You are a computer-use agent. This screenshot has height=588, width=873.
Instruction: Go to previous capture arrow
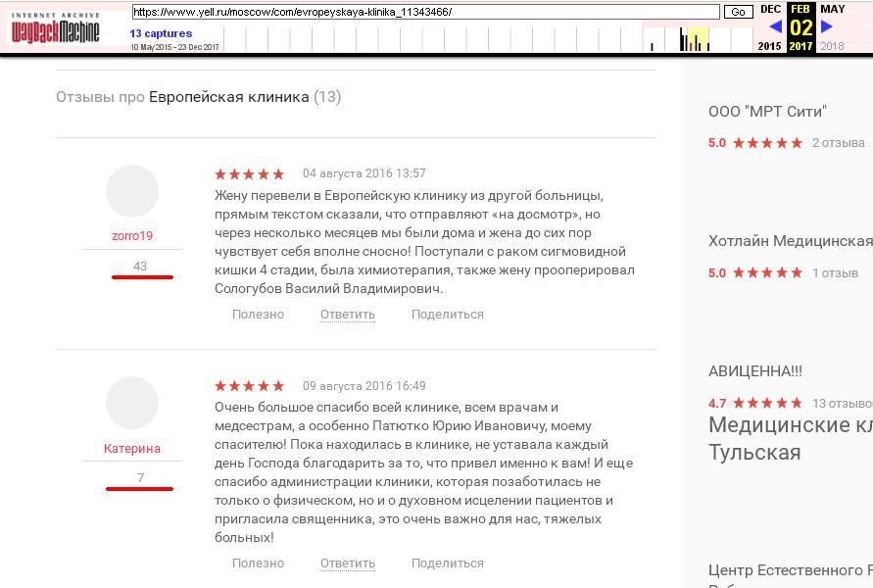[774, 27]
